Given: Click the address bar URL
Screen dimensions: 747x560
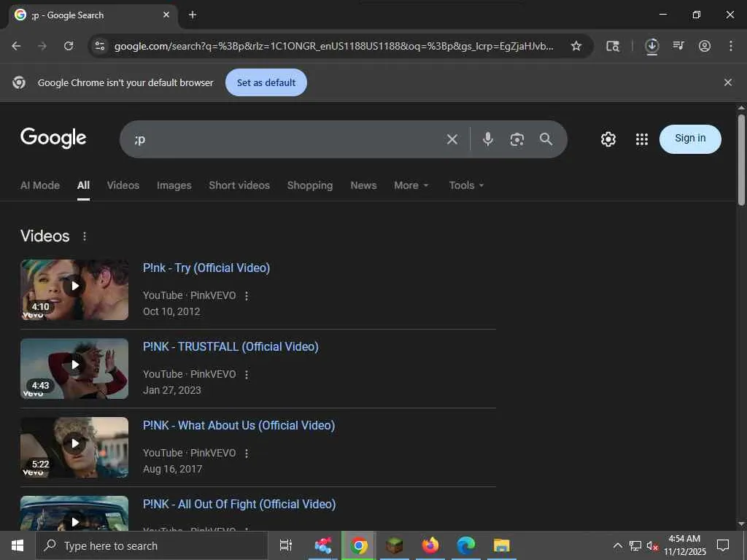Looking at the screenshot, I should [x=333, y=46].
